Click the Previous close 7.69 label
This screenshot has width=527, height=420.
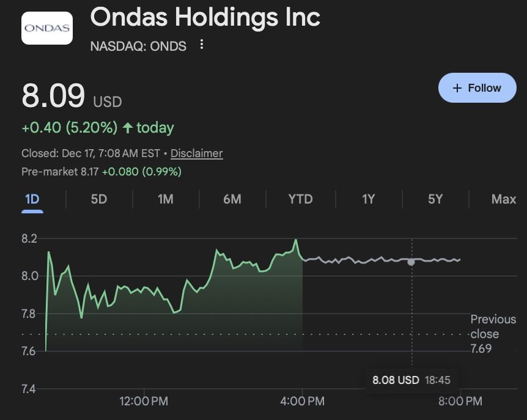493,334
